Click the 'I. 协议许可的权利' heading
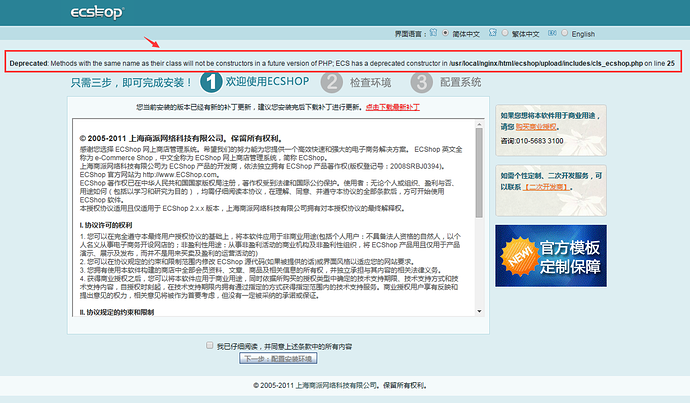The image size is (690, 403). tap(106, 225)
